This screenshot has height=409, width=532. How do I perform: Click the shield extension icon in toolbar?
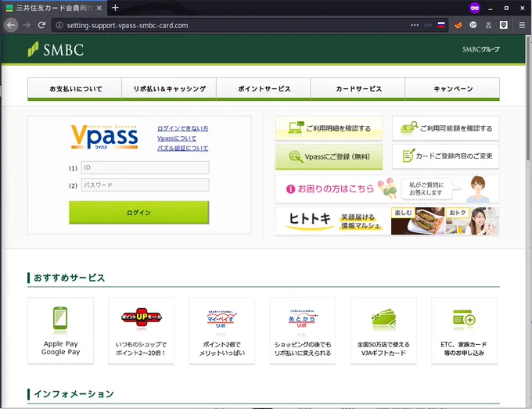pyautogui.click(x=504, y=25)
